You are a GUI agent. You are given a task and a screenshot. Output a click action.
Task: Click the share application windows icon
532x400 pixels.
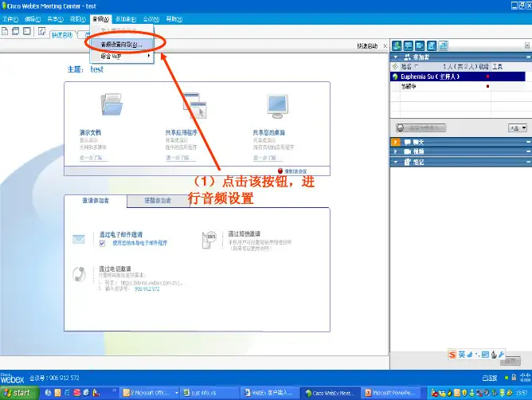194,104
